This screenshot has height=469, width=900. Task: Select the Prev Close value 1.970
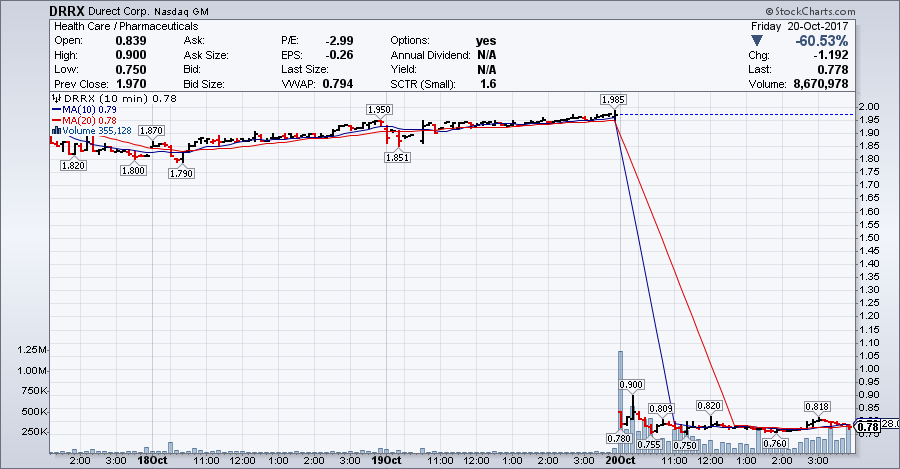[x=131, y=84]
